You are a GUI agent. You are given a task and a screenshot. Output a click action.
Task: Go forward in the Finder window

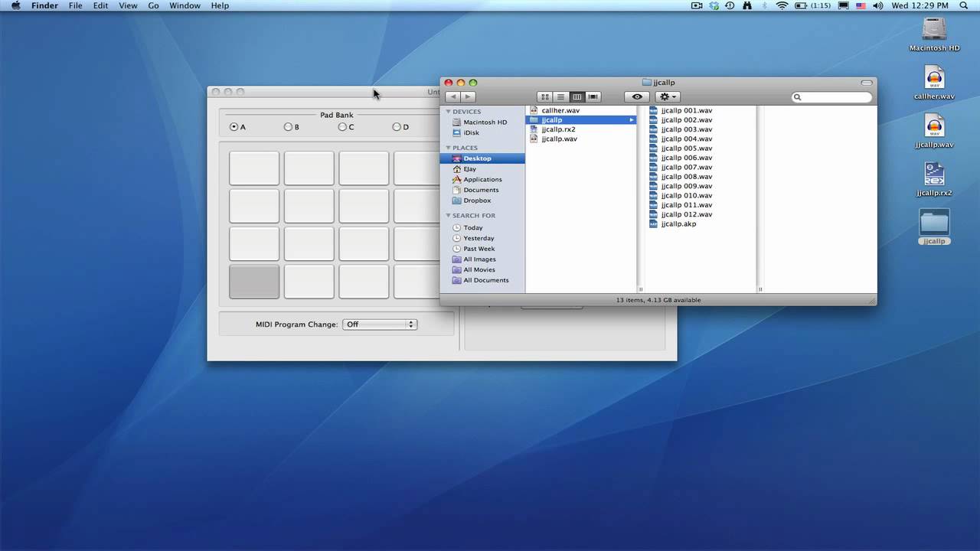tap(468, 97)
